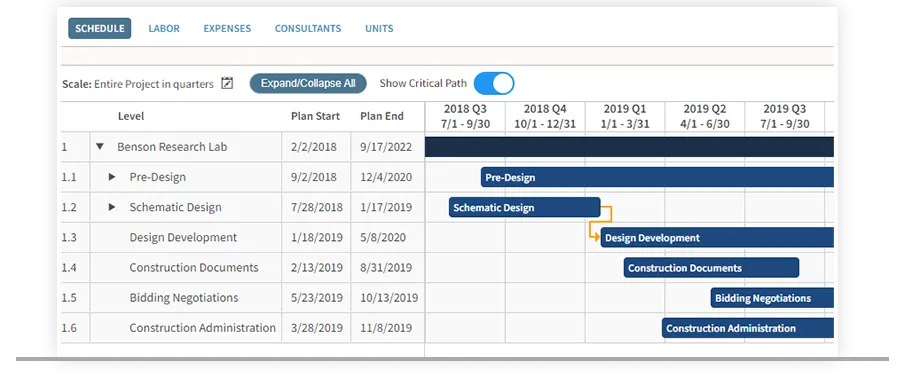Click the Level column header

coord(131,116)
